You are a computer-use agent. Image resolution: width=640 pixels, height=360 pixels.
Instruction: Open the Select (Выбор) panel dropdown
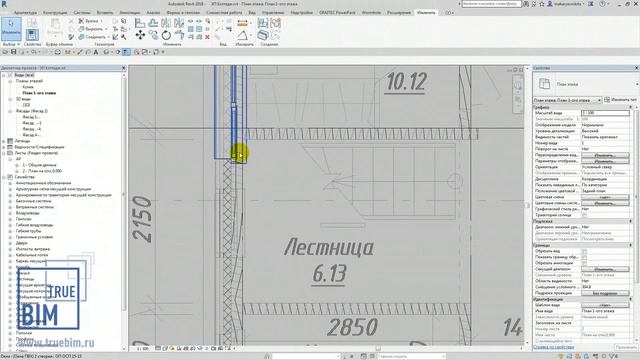pos(11,44)
